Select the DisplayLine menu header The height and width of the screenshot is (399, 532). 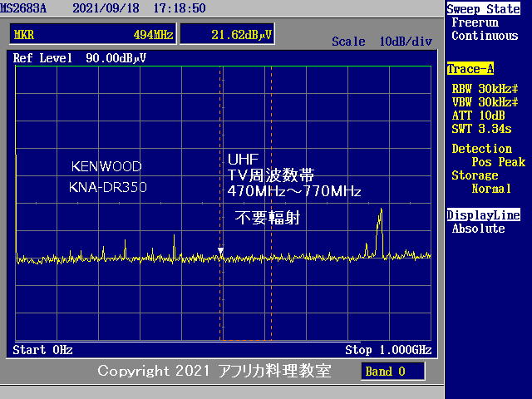click(x=484, y=215)
